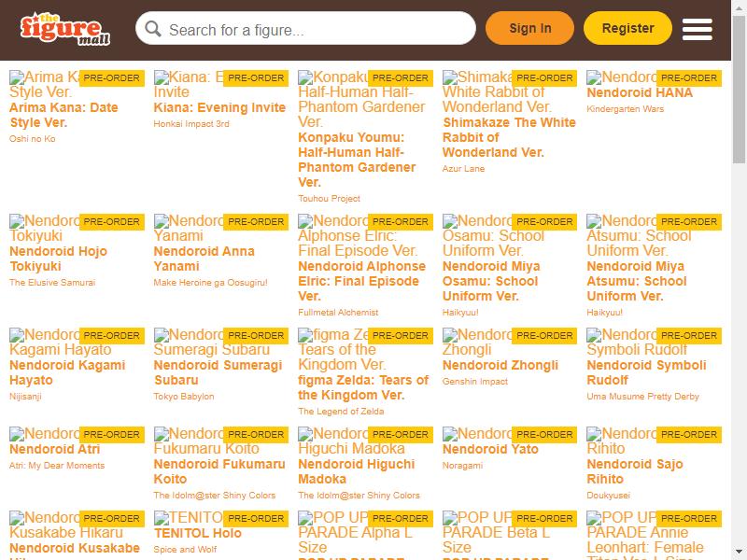
Task: Open Konpaku Youmu Half-Phantom Gardener title
Action: point(357,160)
